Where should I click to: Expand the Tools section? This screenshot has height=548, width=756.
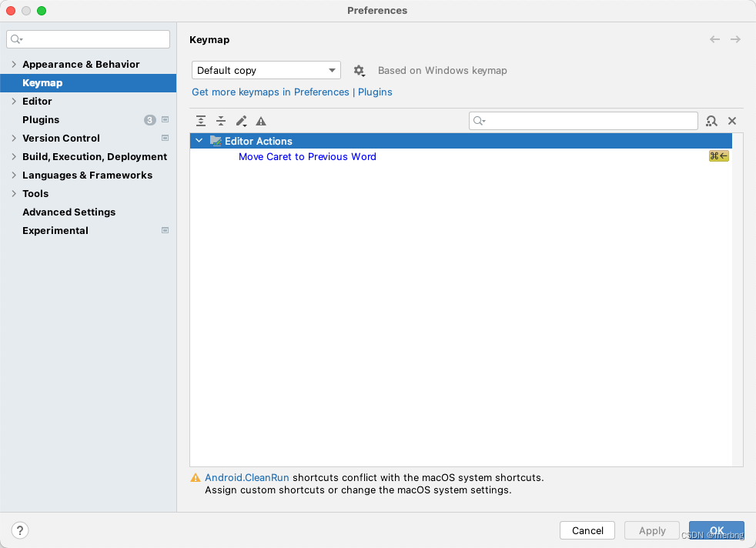[14, 193]
